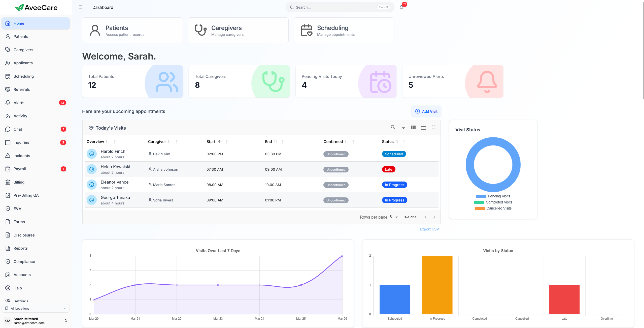Click the Add Visit button
644x328 pixels.
426,111
